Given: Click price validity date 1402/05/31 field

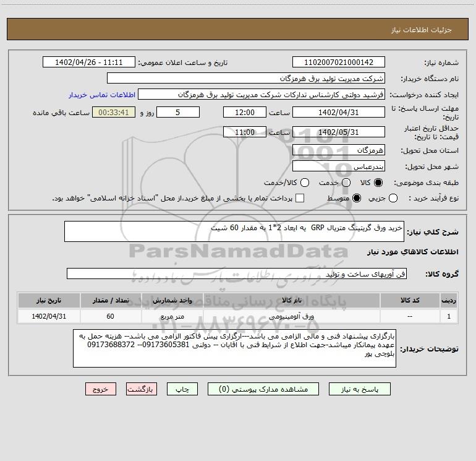Looking at the screenshot, I should [339, 132].
